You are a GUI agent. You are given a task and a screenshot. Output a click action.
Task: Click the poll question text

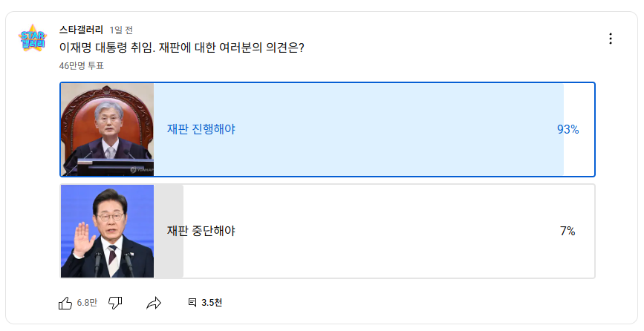pos(181,47)
